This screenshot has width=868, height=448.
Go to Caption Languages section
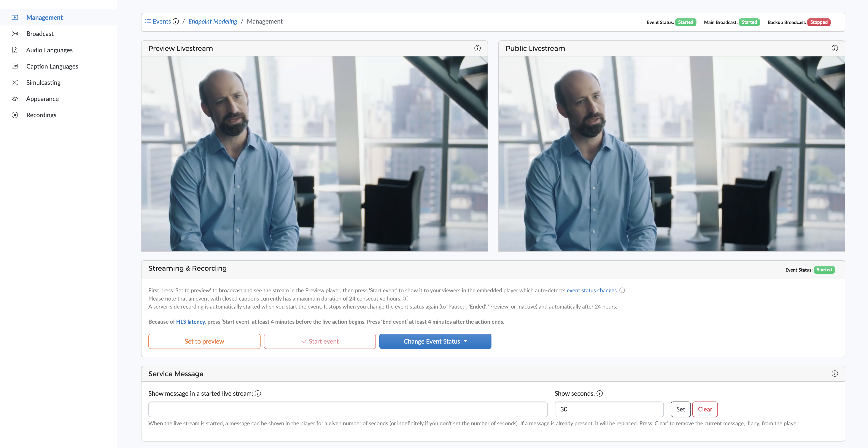click(58, 66)
